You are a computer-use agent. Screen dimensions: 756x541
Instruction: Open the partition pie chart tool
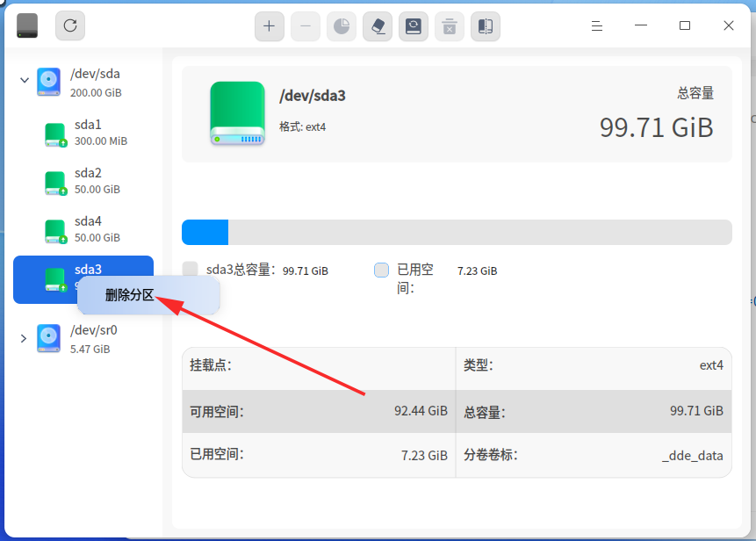342,26
